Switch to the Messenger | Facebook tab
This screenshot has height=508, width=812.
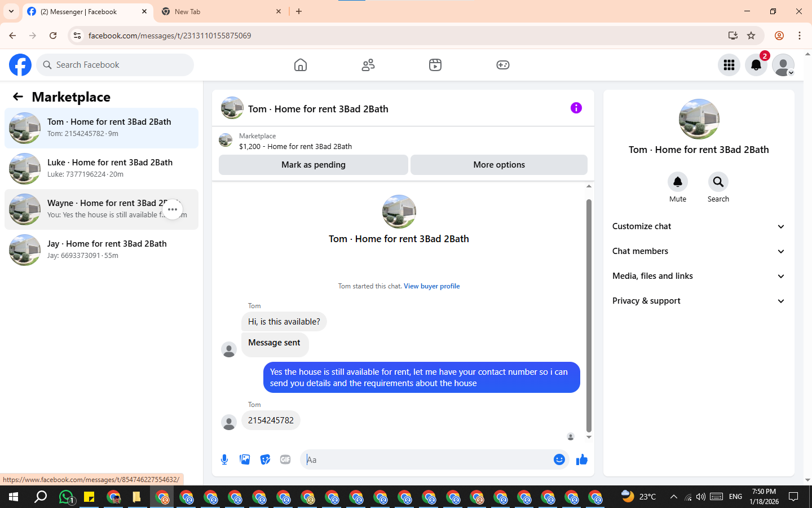coord(87,11)
